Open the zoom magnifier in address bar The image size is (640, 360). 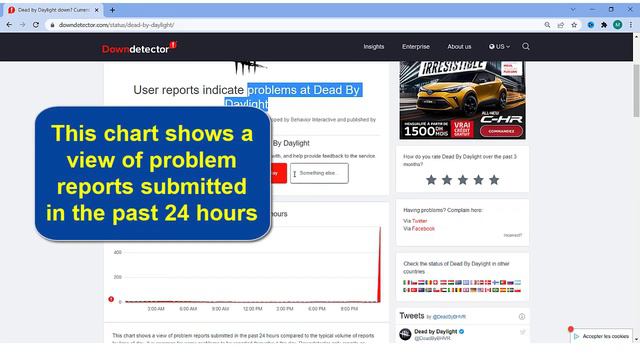click(x=547, y=25)
